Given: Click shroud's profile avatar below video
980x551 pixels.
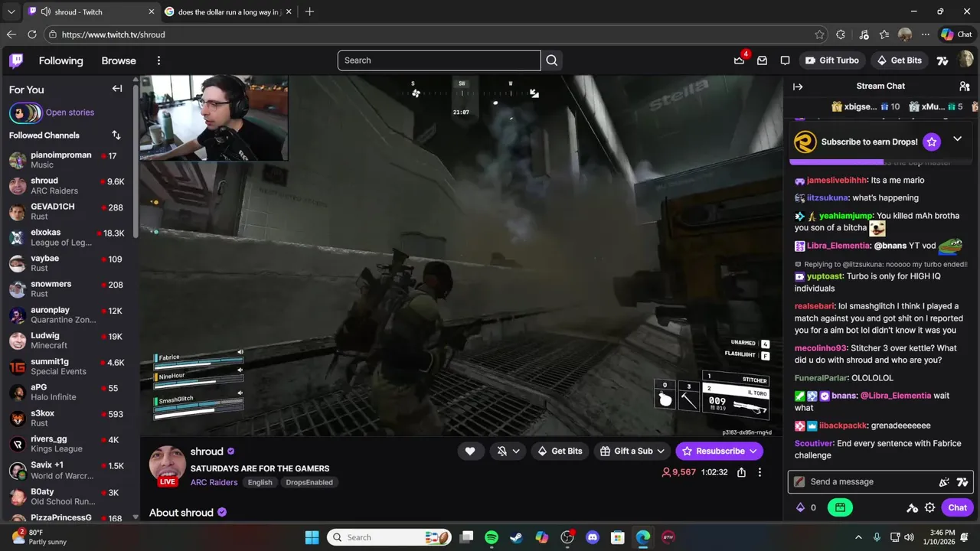Looking at the screenshot, I should [167, 464].
